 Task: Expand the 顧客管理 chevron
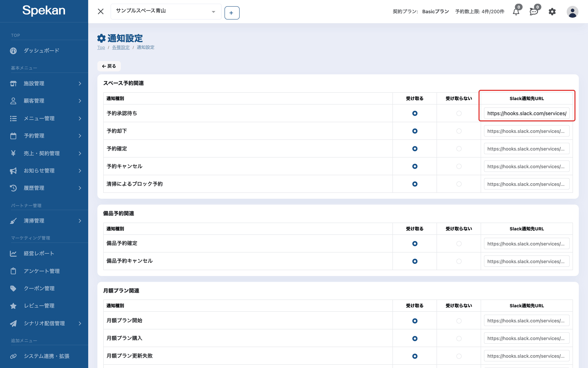(x=80, y=101)
